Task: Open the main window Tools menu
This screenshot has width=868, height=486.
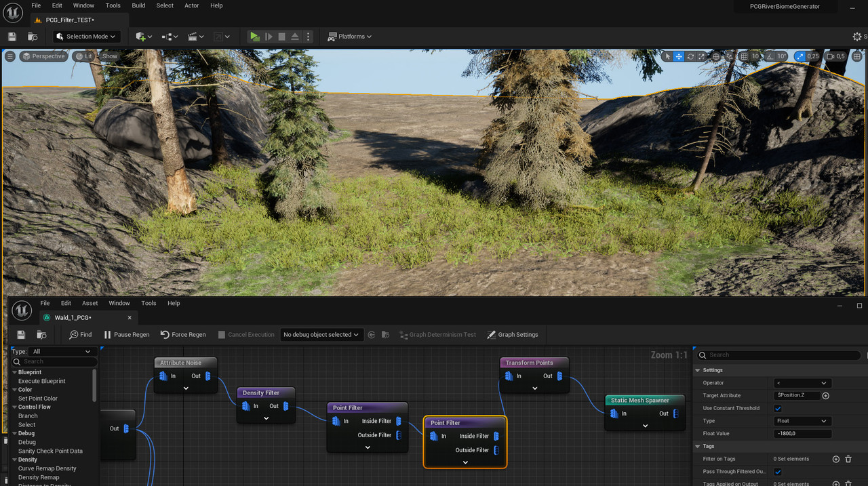Action: (113, 5)
